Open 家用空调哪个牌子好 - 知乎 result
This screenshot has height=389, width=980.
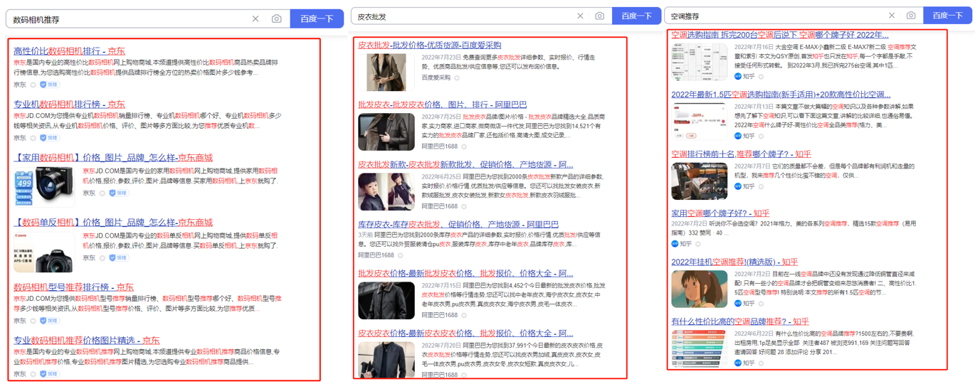[720, 213]
